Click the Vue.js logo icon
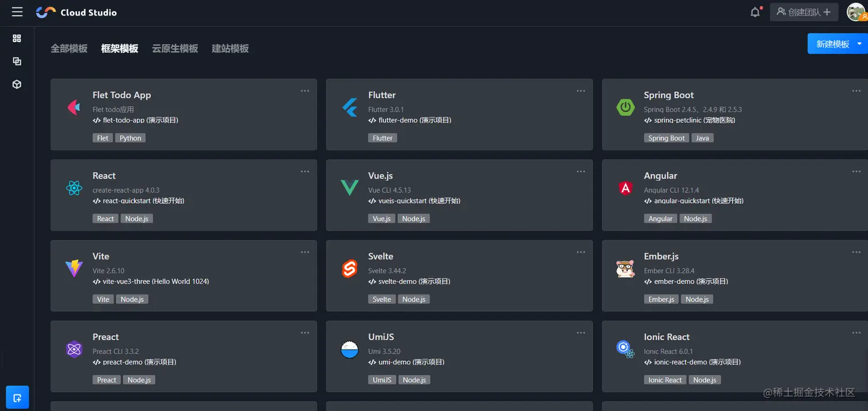This screenshot has width=868, height=411. click(350, 188)
